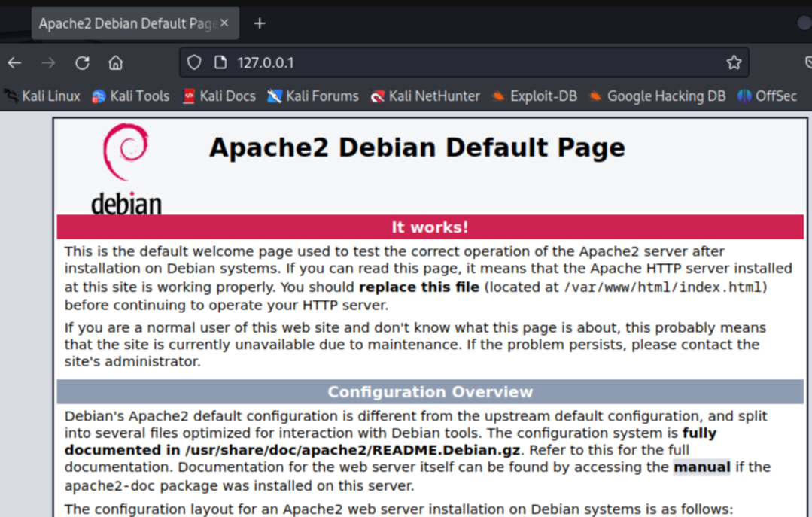This screenshot has height=517, width=812.
Task: Show tracking protection shield info
Action: [194, 62]
